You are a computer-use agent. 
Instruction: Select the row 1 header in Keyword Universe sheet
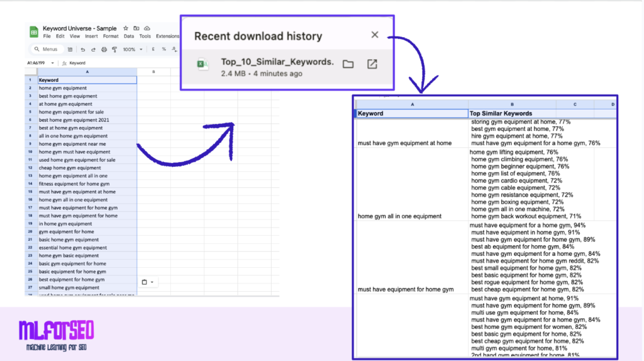tap(30, 80)
